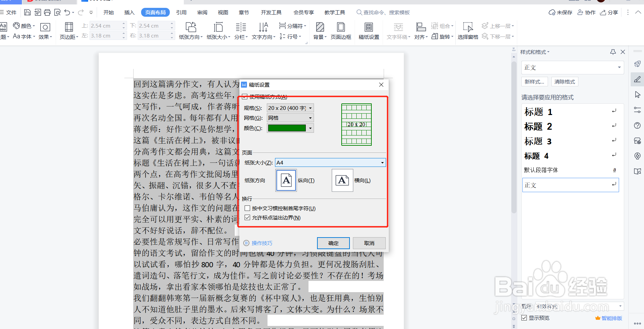The width and height of the screenshot is (644, 329).
Task: Open the 分隔符 breaks dropdown
Action: coord(292,26)
